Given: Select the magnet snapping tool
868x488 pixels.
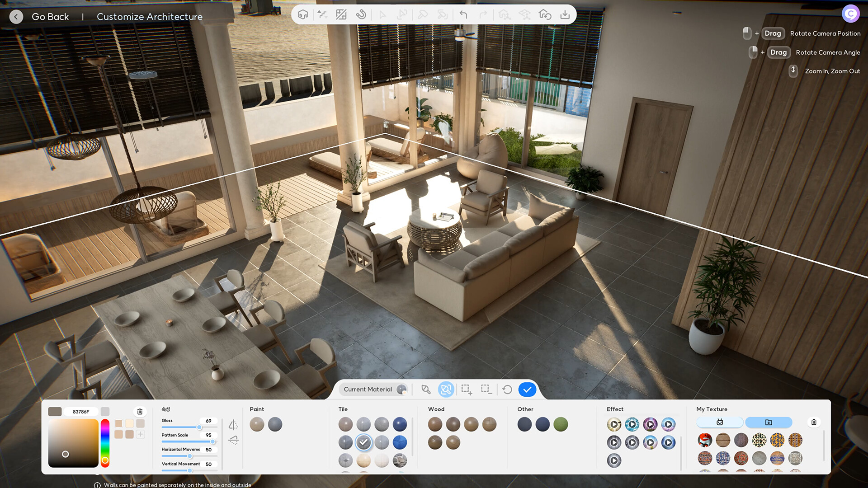Looking at the screenshot, I should pyautogui.click(x=361, y=15).
